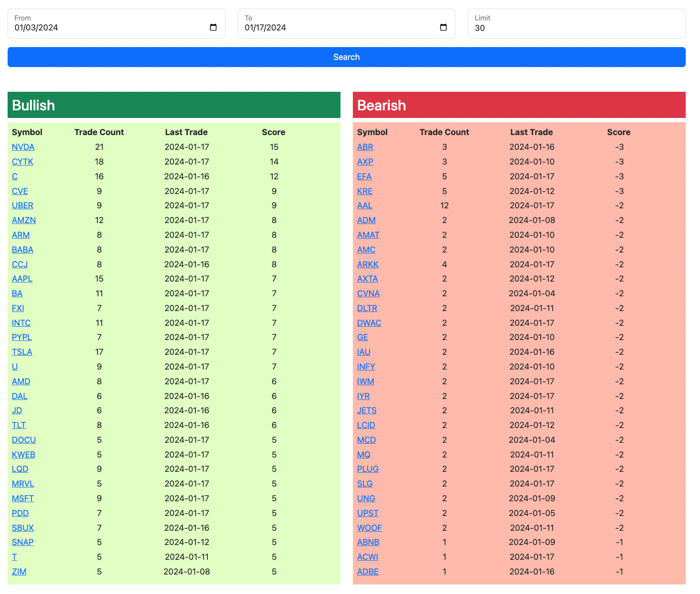Open the FXI symbol link
The width and height of the screenshot is (700, 594).
[x=18, y=308]
